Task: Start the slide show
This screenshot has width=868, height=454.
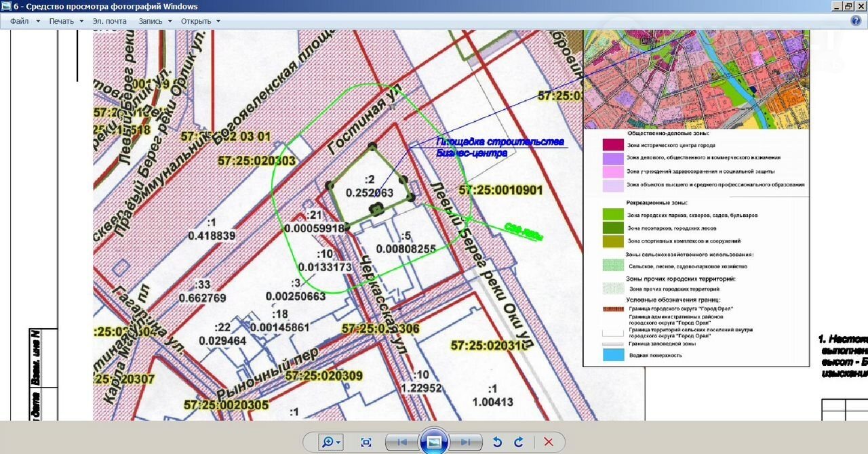Action: pyautogui.click(x=434, y=442)
